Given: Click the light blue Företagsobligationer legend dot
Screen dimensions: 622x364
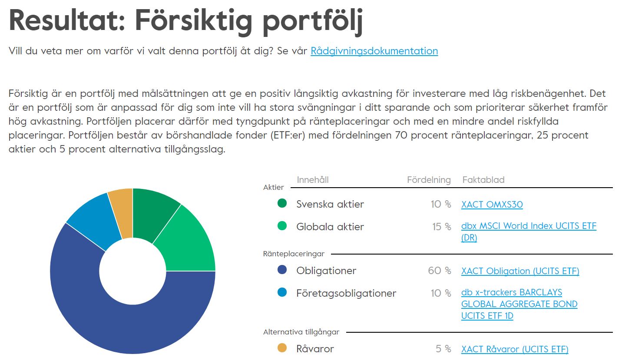Looking at the screenshot, I should [282, 292].
